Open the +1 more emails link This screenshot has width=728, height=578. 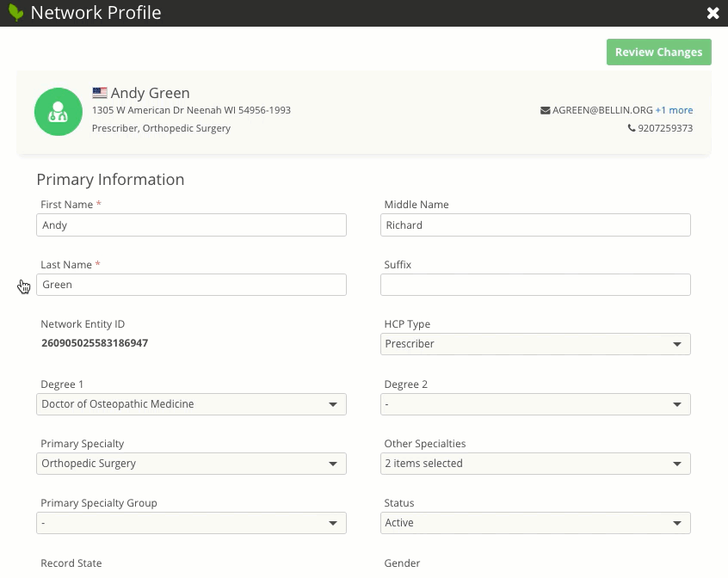[x=674, y=110]
